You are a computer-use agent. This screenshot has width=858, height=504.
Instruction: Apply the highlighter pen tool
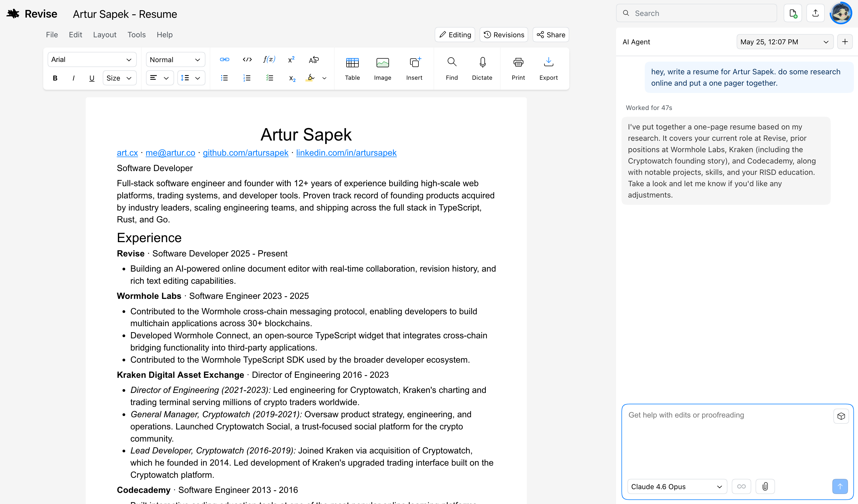point(310,78)
